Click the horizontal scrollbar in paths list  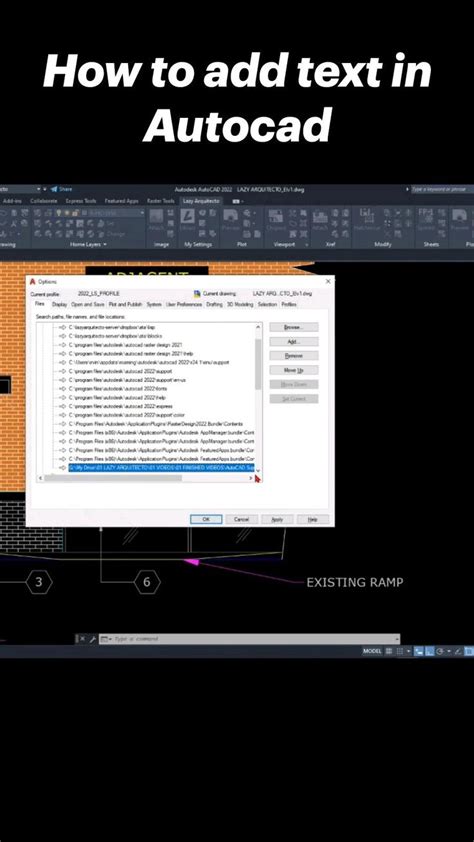pyautogui.click(x=113, y=478)
